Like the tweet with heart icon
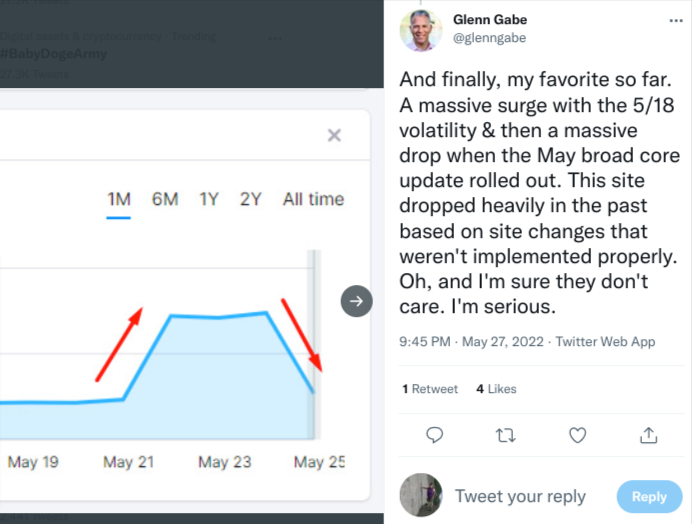The image size is (692, 524). [x=577, y=435]
